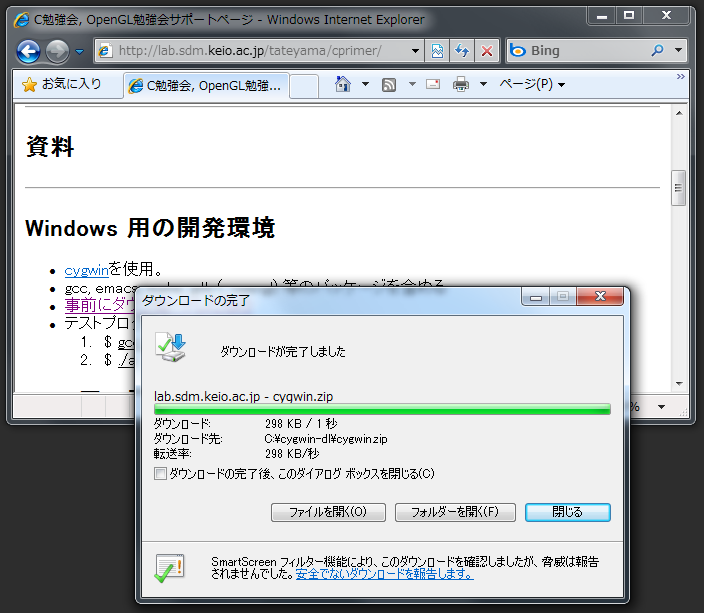Open the search provider dropdown next to Bing
The height and width of the screenshot is (613, 704).
(x=679, y=51)
